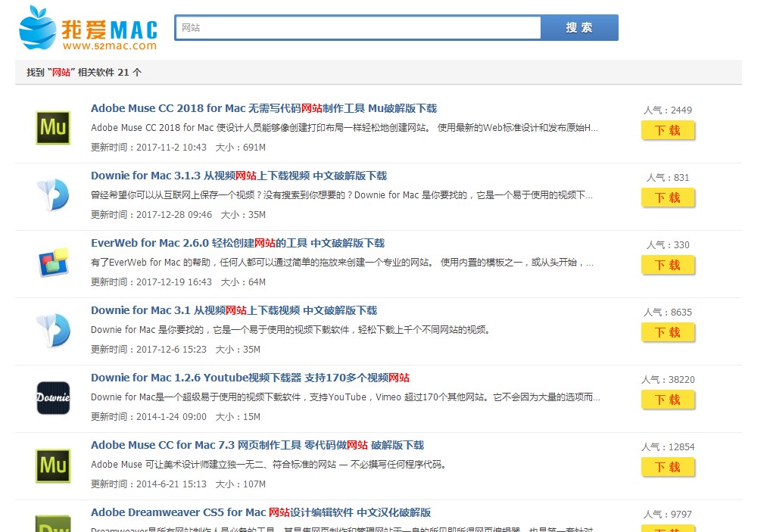The height and width of the screenshot is (532, 767).
Task: Open the Adobe Muse CC 7.3 Mu icon
Action: 53,465
